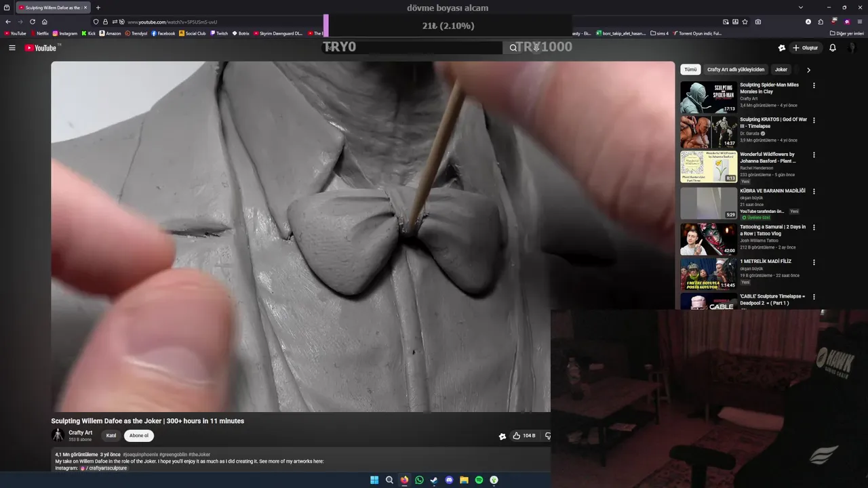This screenshot has height=488, width=868.
Task: Open the browser home page
Action: 45,22
